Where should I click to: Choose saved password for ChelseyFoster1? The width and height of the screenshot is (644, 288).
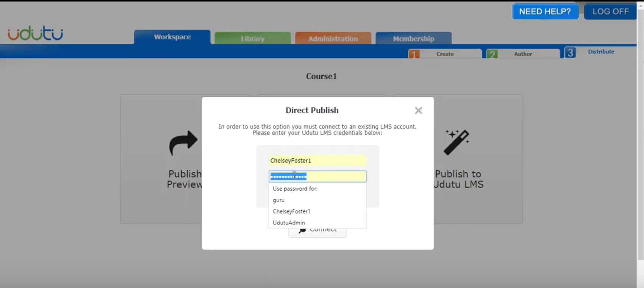point(317,211)
